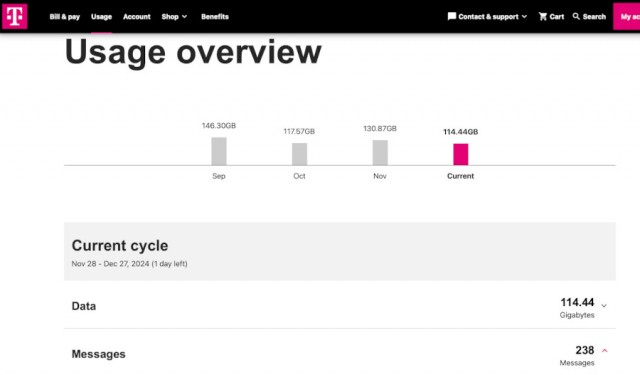Click the Current cycle heading
This screenshot has height=375, width=640.
[120, 246]
